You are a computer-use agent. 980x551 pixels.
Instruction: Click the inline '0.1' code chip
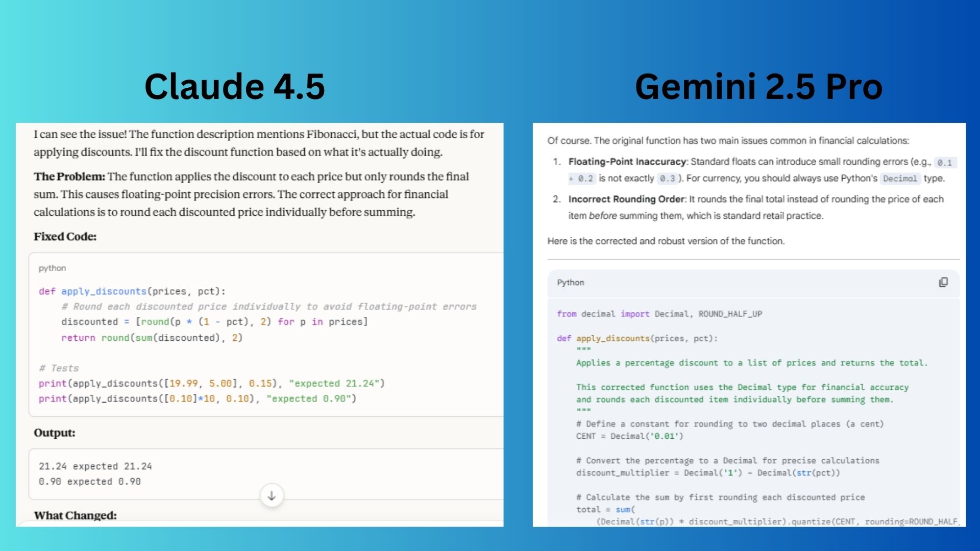[x=945, y=162]
